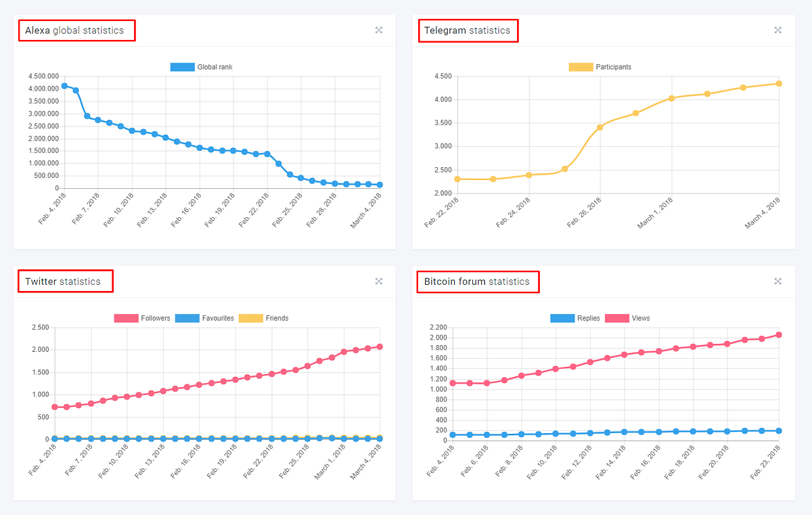Click the 1.500 value on Twitter axis

click(x=41, y=372)
